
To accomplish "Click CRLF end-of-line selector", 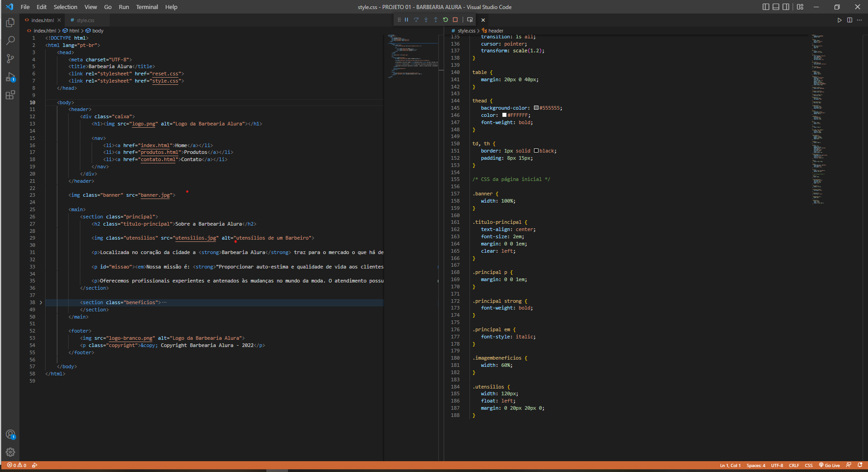I will (x=794, y=465).
